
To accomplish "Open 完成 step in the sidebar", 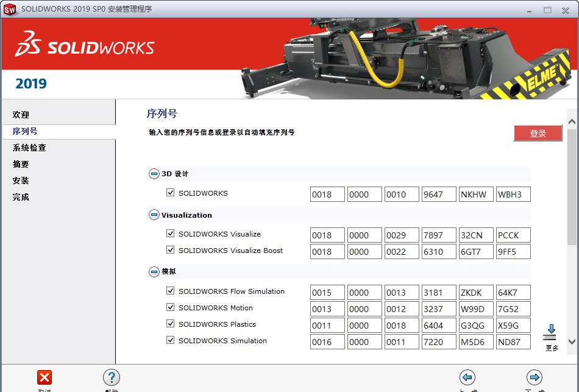I will tap(21, 197).
